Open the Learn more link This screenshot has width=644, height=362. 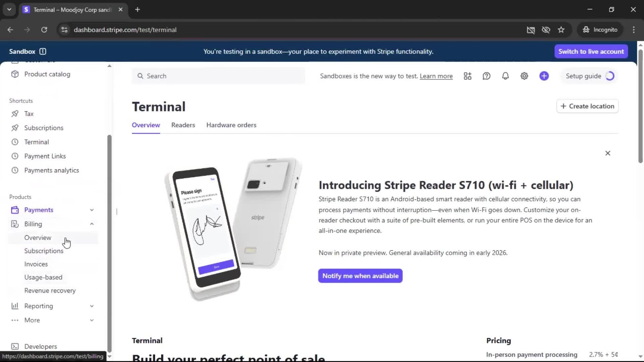(x=436, y=76)
